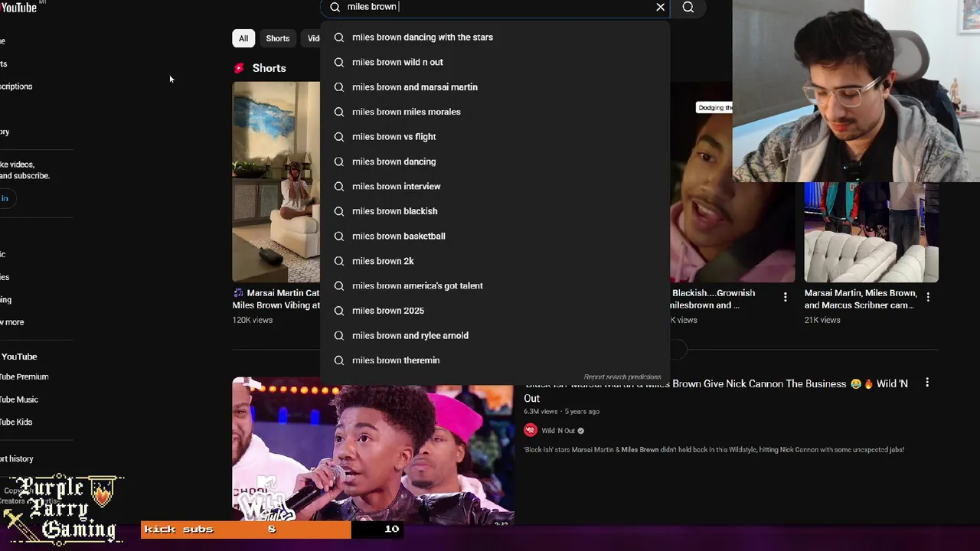Open the 'Marsai Martin Cat...' short thumbnail
Image resolution: width=980 pixels, height=551 pixels.
point(276,182)
